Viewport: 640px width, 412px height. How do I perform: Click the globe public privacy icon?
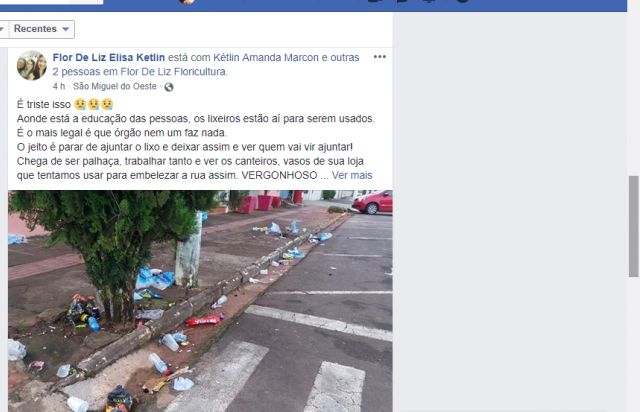[169, 87]
